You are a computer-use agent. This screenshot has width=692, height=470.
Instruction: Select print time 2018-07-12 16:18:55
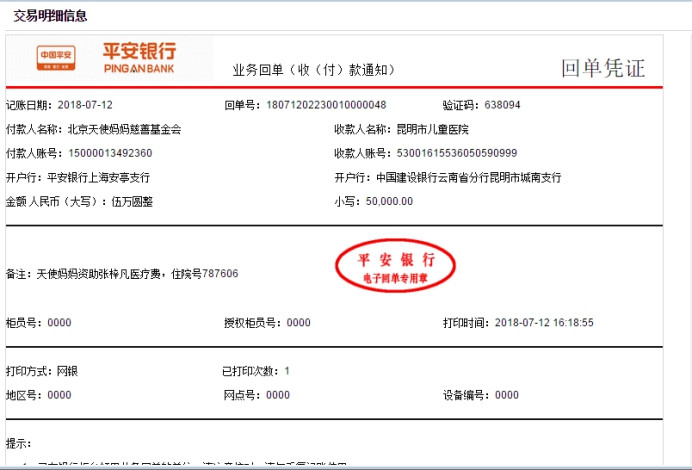coord(544,323)
